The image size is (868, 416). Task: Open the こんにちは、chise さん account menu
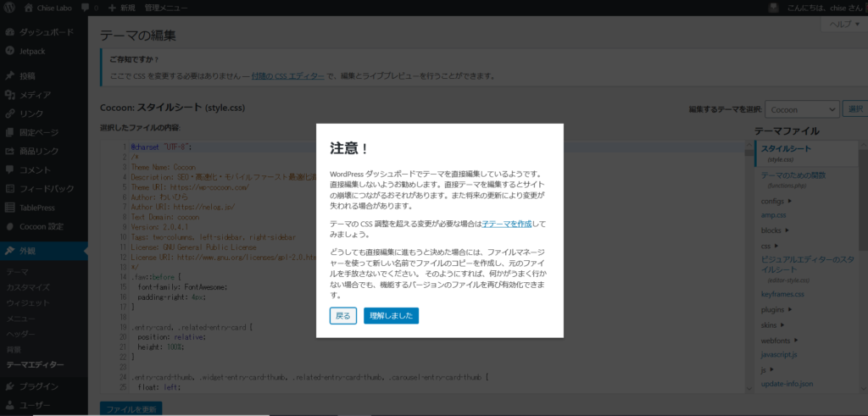click(x=826, y=8)
